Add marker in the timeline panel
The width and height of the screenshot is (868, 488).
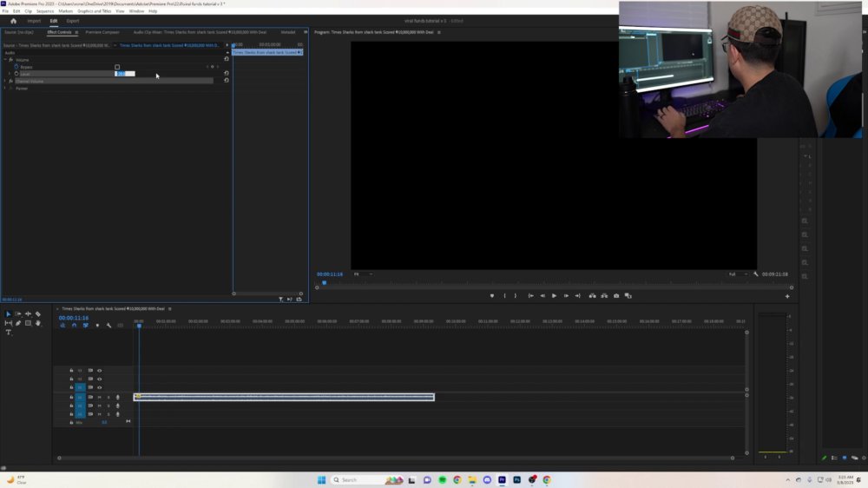97,326
